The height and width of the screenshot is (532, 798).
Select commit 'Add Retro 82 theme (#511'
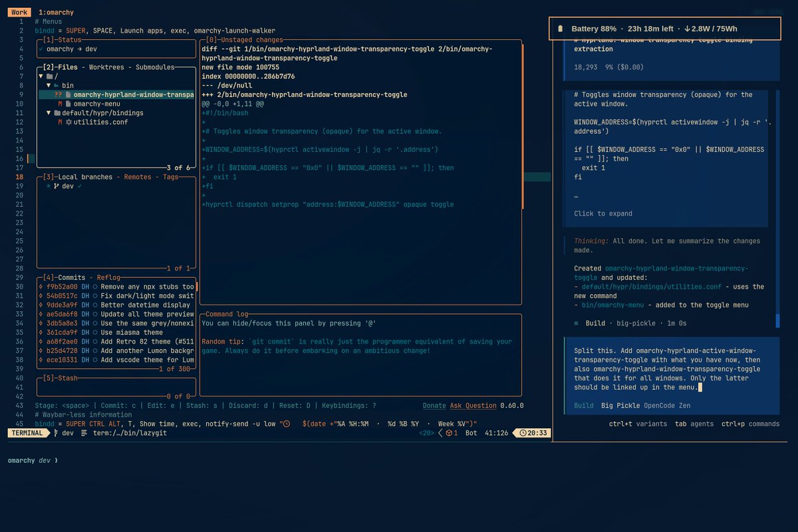116,342
